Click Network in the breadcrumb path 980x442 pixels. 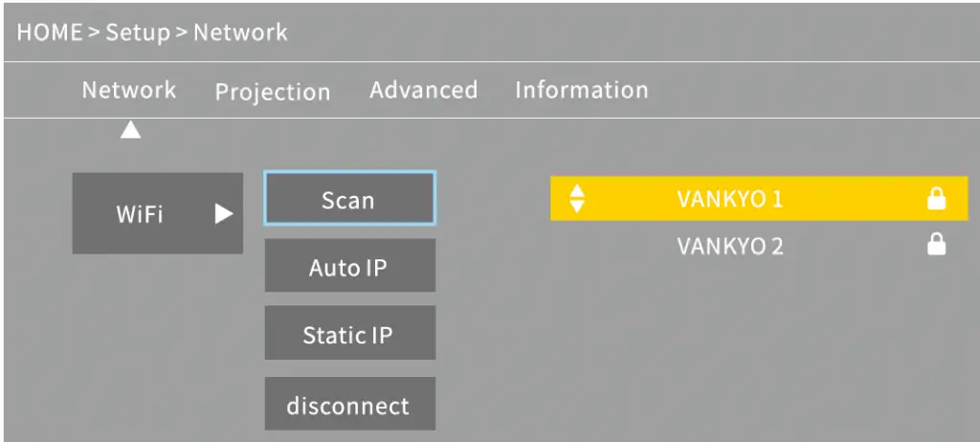(x=240, y=33)
